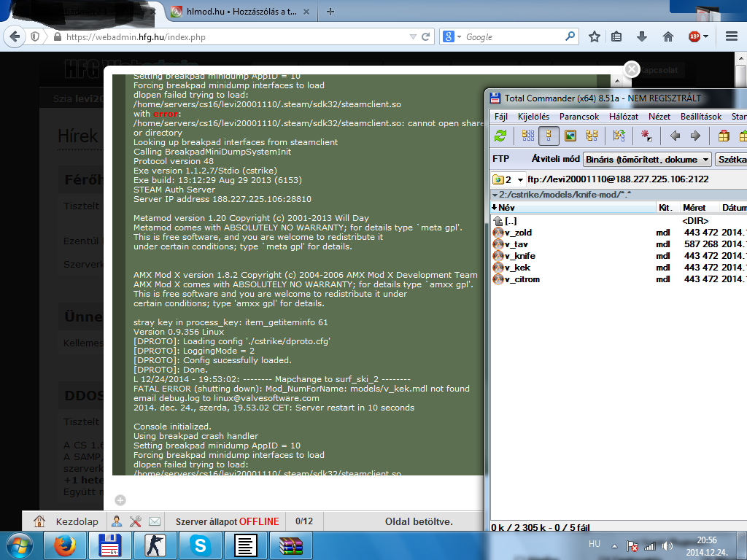
Task: Open search engine selector dropdown
Action: click(460, 36)
